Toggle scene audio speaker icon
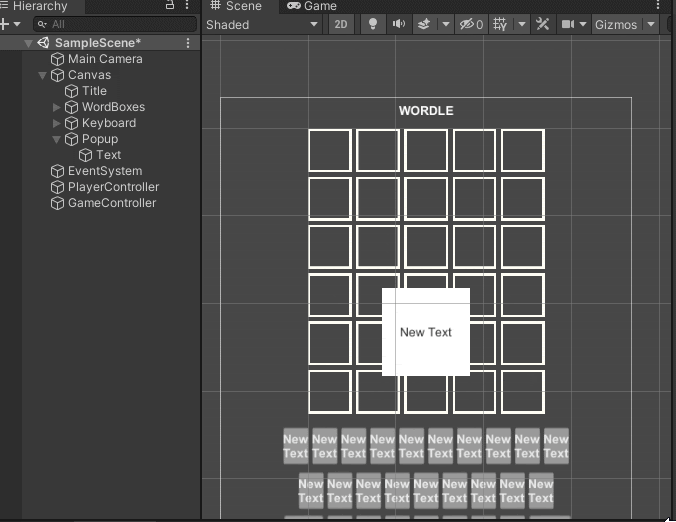Image resolution: width=676 pixels, height=522 pixels. (x=398, y=24)
